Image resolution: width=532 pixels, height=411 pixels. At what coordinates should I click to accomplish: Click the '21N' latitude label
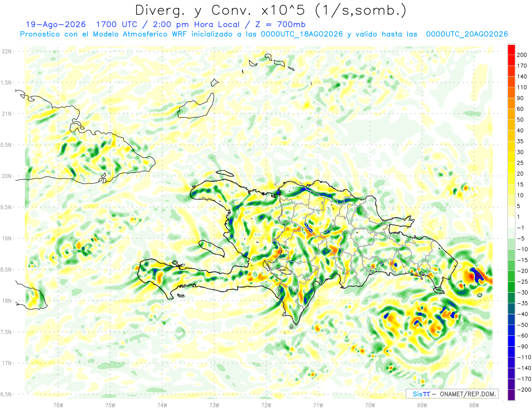point(7,114)
